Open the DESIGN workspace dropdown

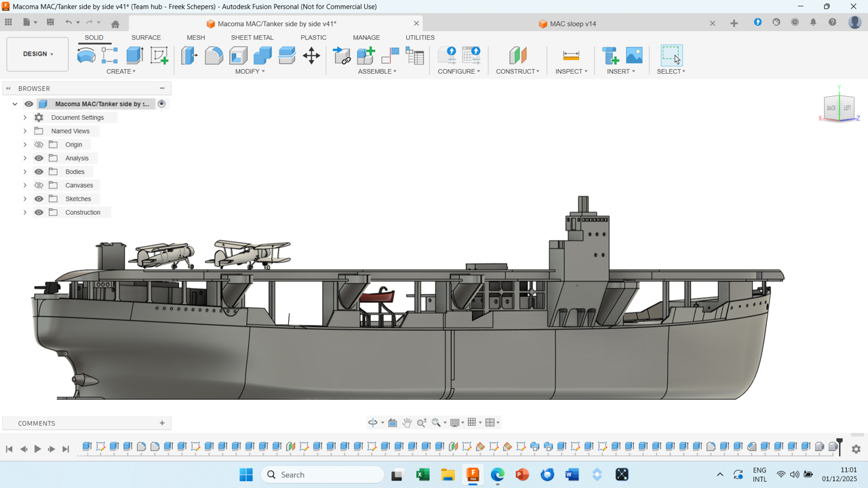37,54
